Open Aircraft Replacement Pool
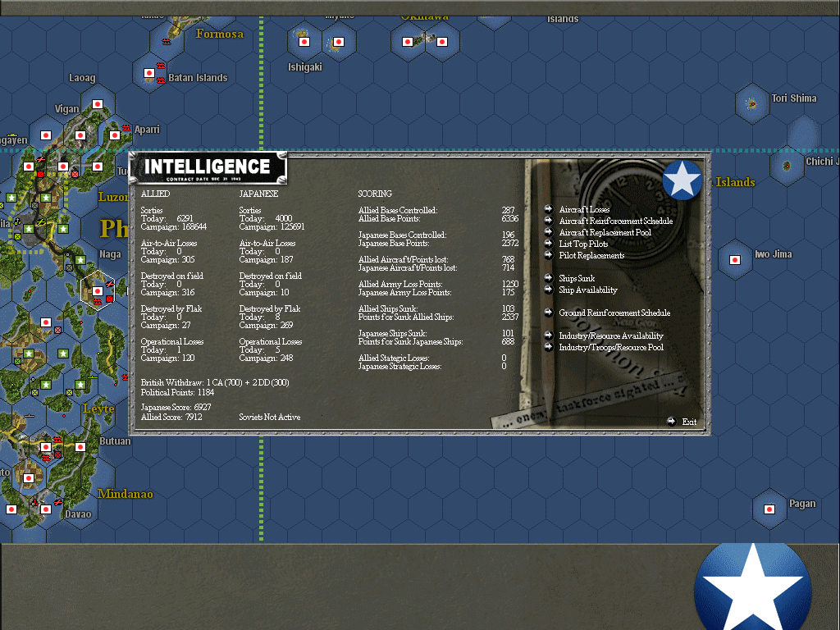The width and height of the screenshot is (840, 630). coord(605,232)
